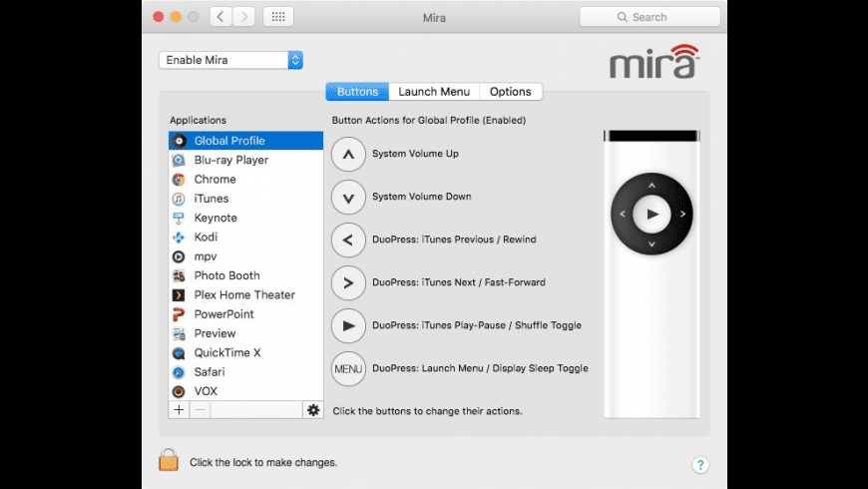Viewport: 868px width, 489px height.
Task: Click the Show All grid button in toolbar
Action: pos(277,17)
